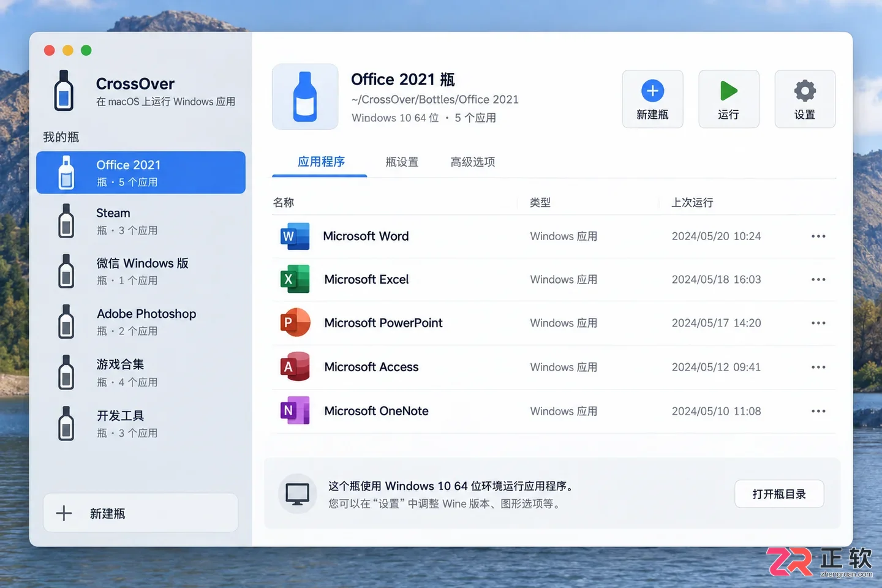Select the 微信 Windows 版 bottle
The height and width of the screenshot is (588, 882).
141,271
